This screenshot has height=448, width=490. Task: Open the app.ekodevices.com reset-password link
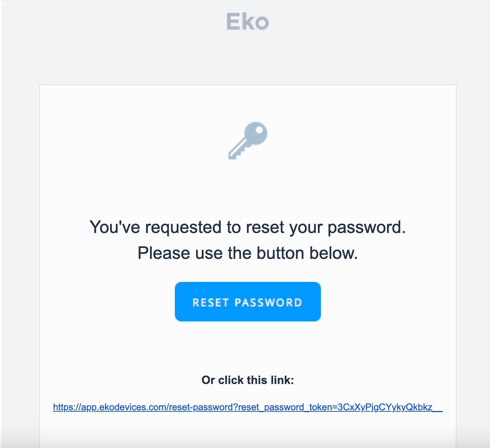pos(248,407)
